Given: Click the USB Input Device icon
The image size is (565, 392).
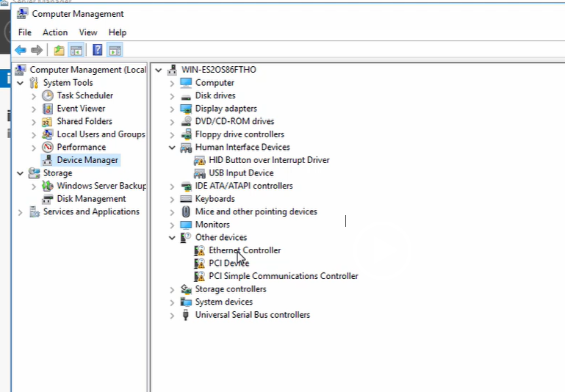Looking at the screenshot, I should [199, 173].
